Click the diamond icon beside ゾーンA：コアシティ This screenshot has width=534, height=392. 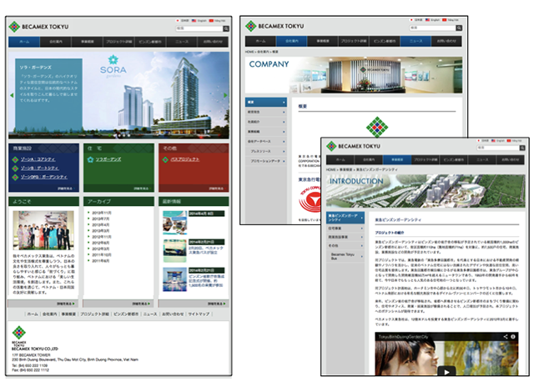click(15, 159)
